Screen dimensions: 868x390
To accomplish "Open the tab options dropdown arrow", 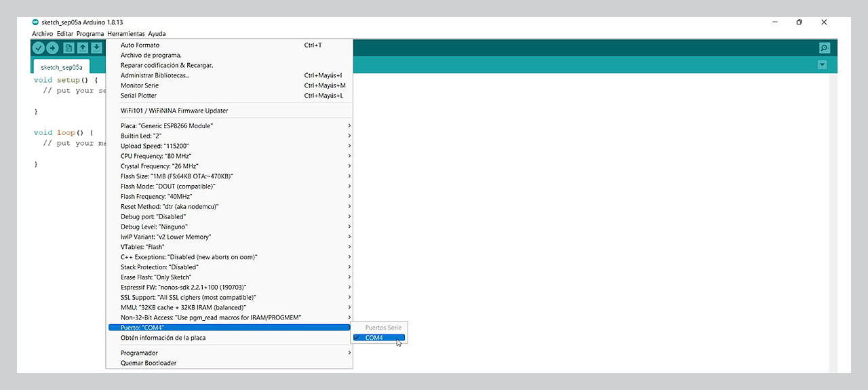I will 823,65.
